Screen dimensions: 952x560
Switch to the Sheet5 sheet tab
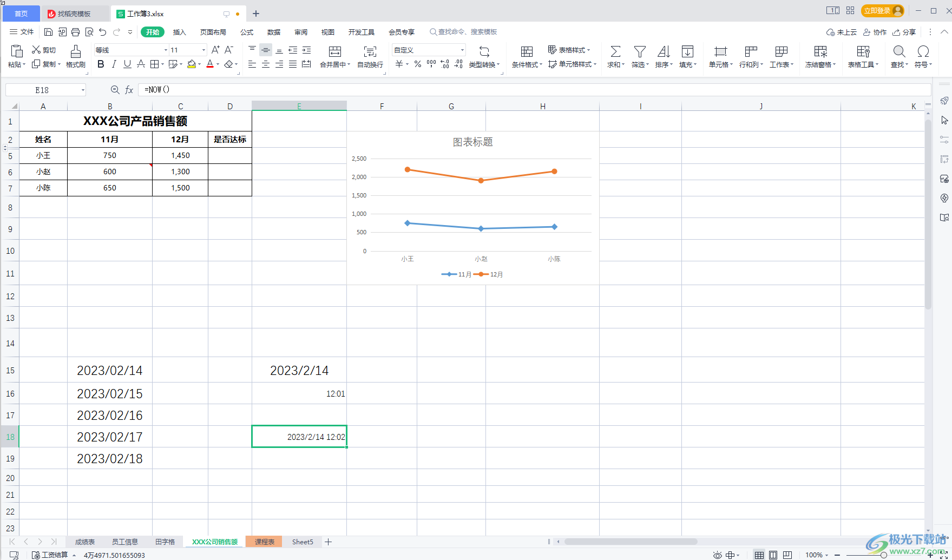point(303,542)
